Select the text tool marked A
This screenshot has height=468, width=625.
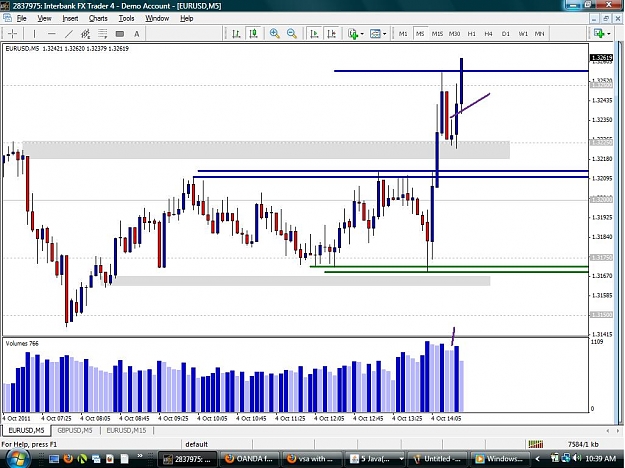point(136,34)
